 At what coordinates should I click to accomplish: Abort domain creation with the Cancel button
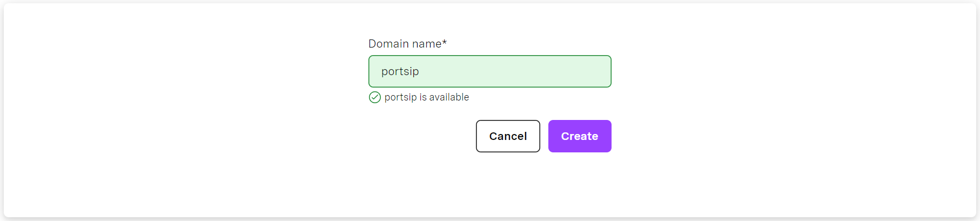coord(507,136)
